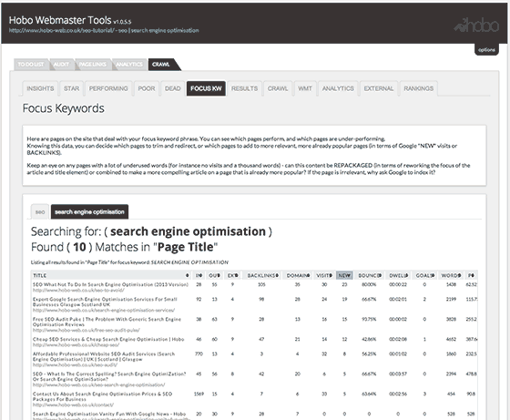Screen dimensions: 510x420
Task: Click title 'Expert Google Search Engine Optimisation Services'
Action: 105,302
